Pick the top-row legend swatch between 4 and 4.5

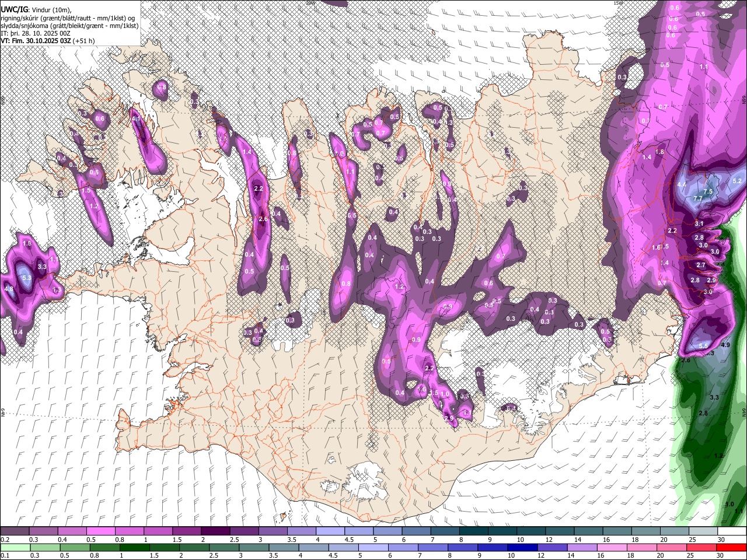tap(329, 531)
